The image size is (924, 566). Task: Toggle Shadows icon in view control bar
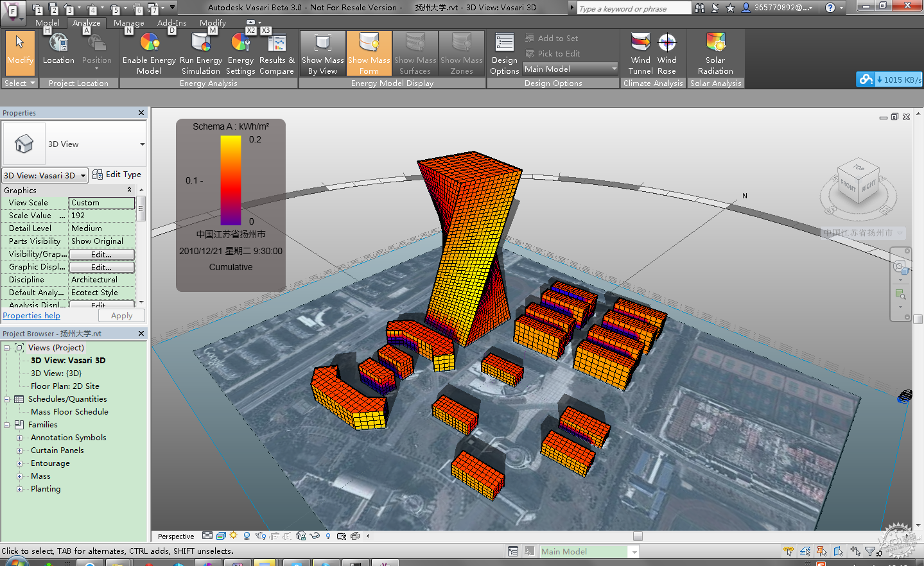(247, 536)
